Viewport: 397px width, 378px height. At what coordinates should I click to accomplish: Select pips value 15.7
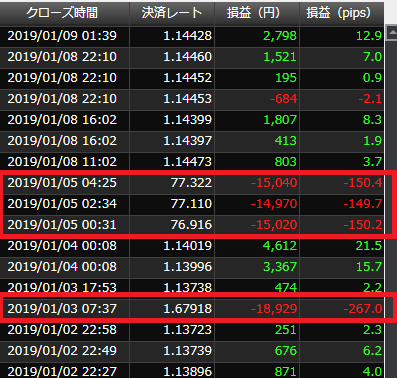[x=369, y=266]
